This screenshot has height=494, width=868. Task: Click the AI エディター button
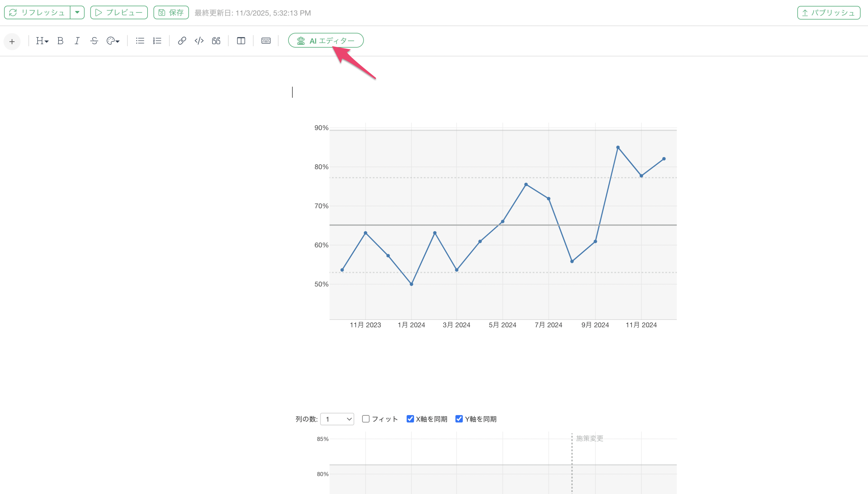(325, 41)
